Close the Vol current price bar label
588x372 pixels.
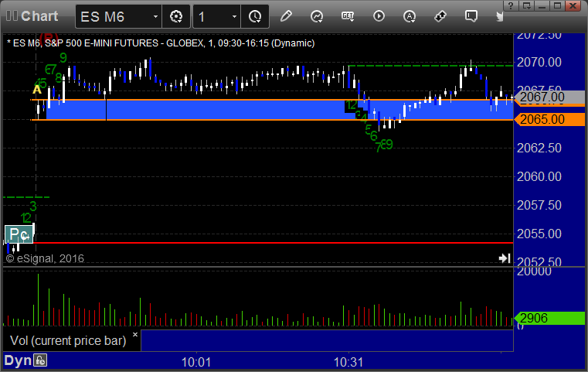point(135,334)
